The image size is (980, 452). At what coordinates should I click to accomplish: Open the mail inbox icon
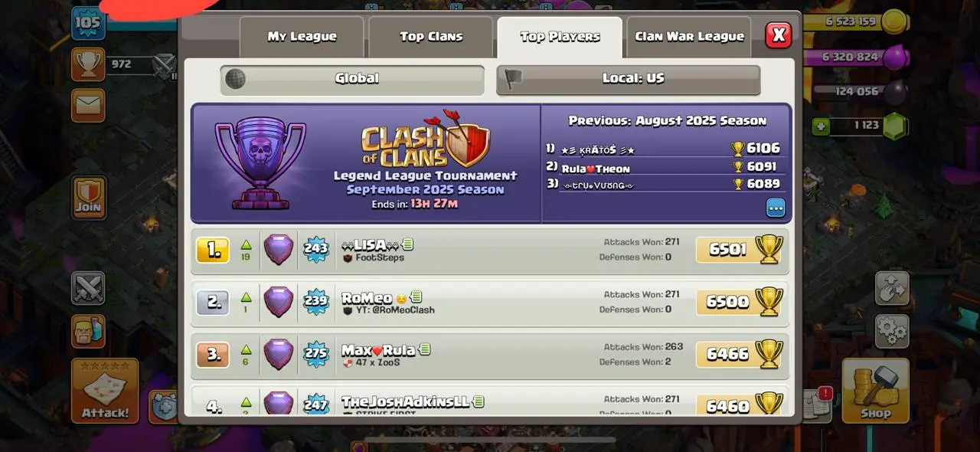click(x=88, y=105)
